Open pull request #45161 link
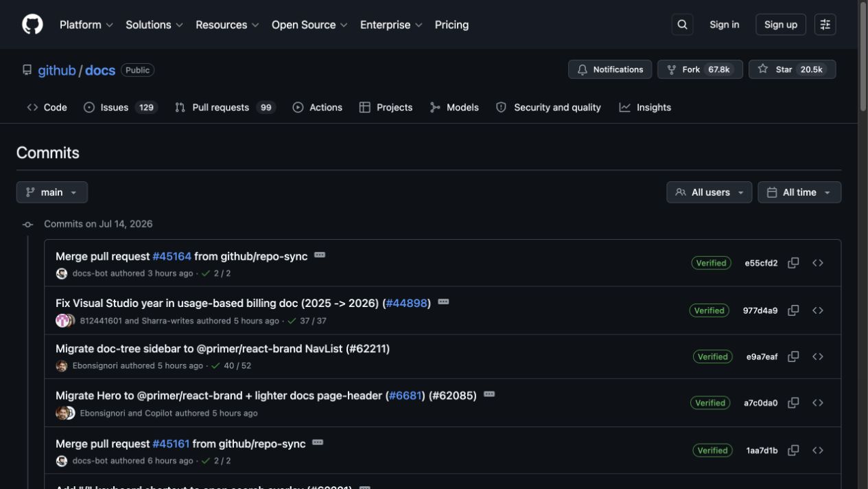The height and width of the screenshot is (489, 868). [x=171, y=444]
